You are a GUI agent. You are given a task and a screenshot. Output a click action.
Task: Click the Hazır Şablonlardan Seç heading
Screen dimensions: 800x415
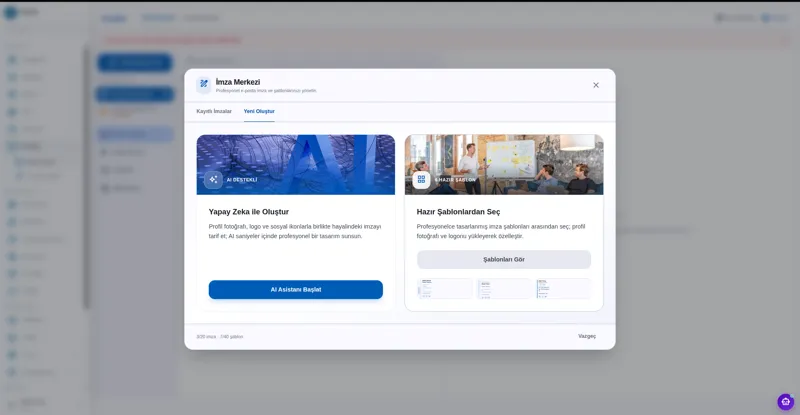pyautogui.click(x=458, y=212)
